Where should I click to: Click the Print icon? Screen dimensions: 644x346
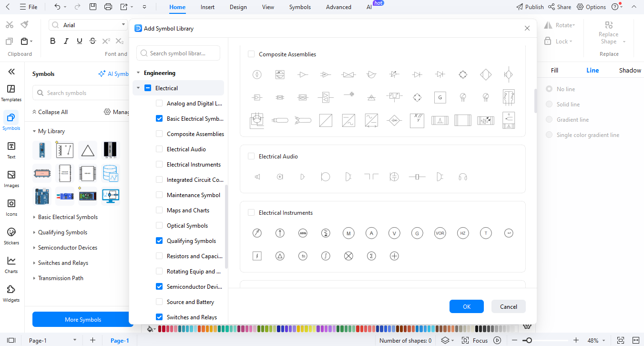pyautogui.click(x=108, y=7)
